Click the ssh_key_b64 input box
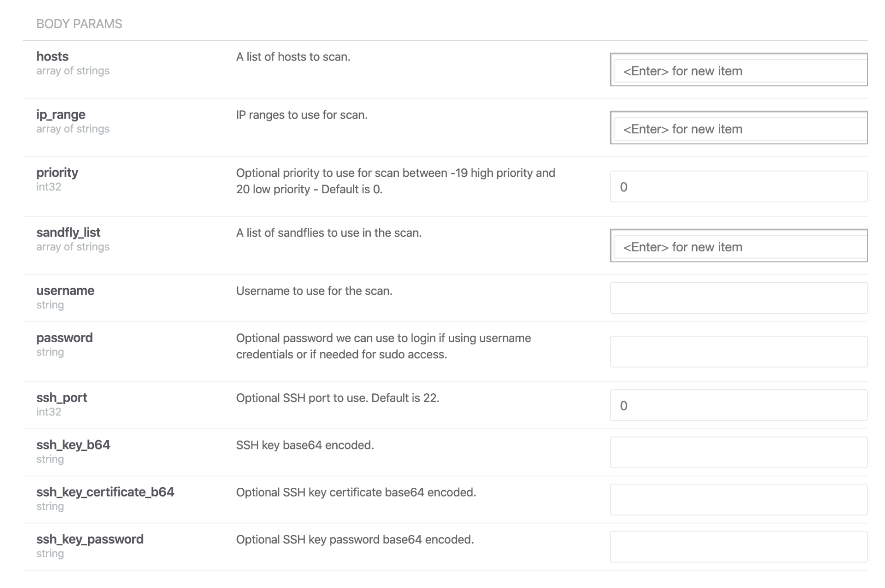 click(738, 452)
